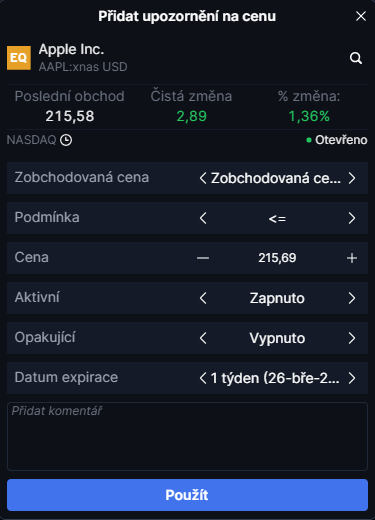
Task: Click the Cena value 215,69 field
Action: [x=277, y=258]
